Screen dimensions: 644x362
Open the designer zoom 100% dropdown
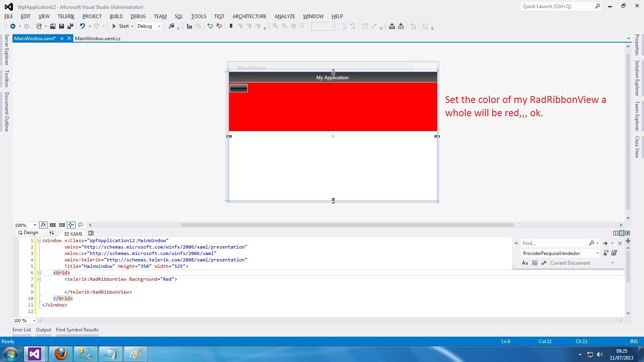pos(35,225)
